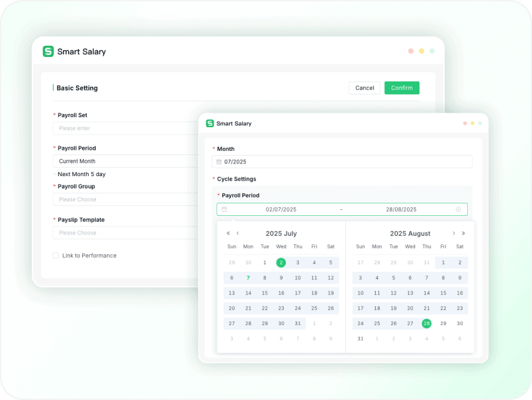Open the Payslip Template dropdown
This screenshot has width=532, height=400.
click(x=126, y=232)
